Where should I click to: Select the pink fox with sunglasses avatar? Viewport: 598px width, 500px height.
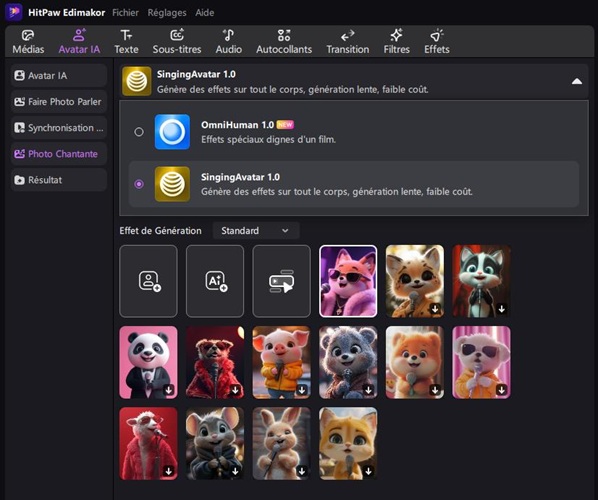pos(348,281)
